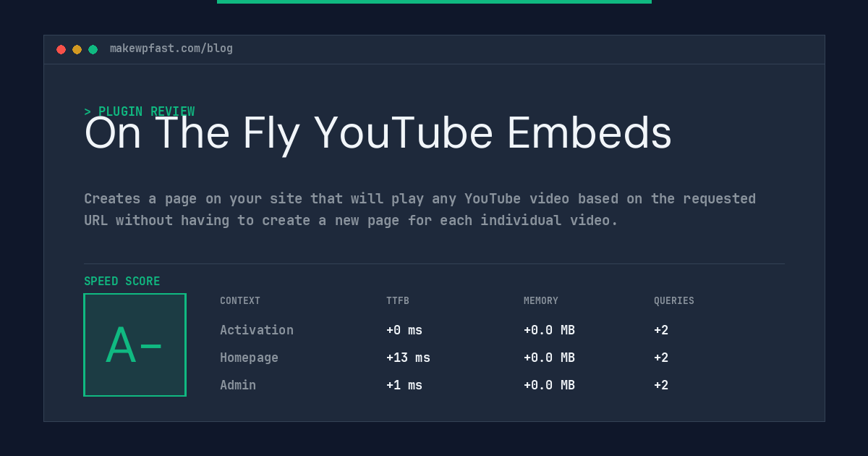This screenshot has width=868, height=456.
Task: Click the TTFB column header
Action: pyautogui.click(x=398, y=301)
